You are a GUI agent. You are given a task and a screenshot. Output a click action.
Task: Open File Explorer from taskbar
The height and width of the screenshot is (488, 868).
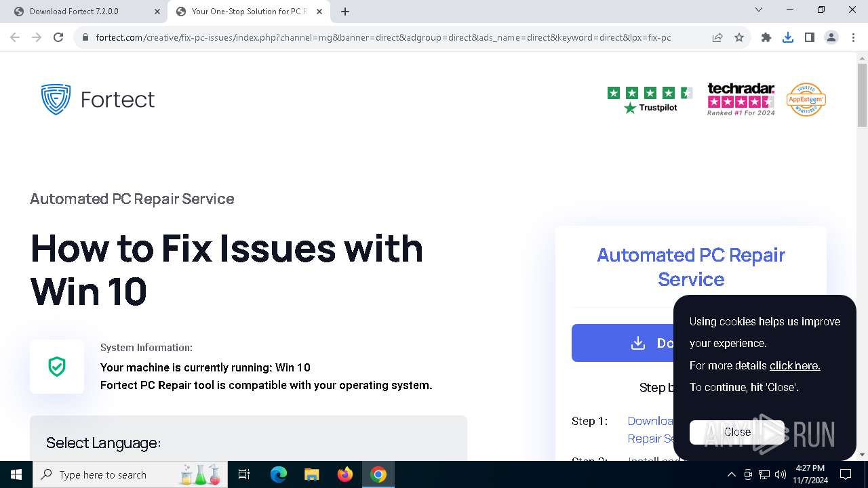[x=312, y=474]
